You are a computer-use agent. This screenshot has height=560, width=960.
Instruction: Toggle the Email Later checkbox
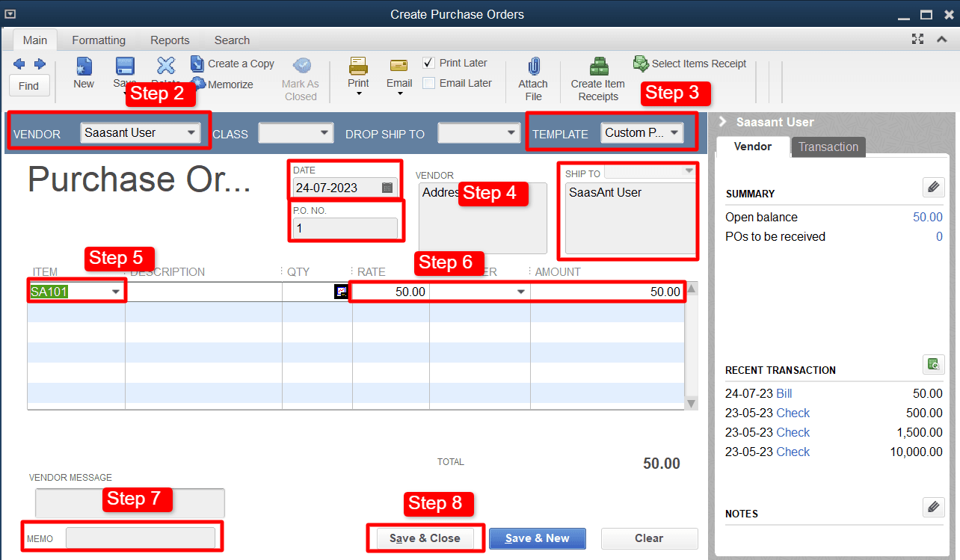pos(428,83)
